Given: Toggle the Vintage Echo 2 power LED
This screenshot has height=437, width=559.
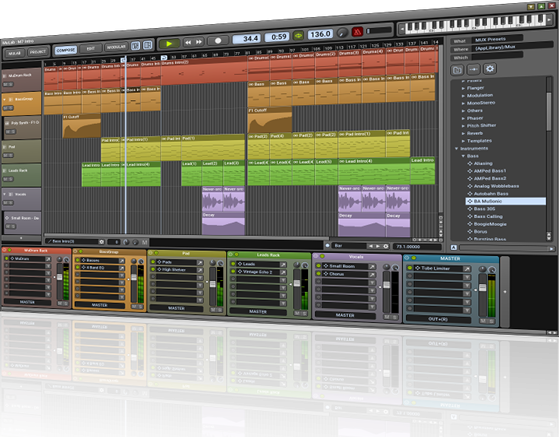Looking at the screenshot, I should point(233,271).
